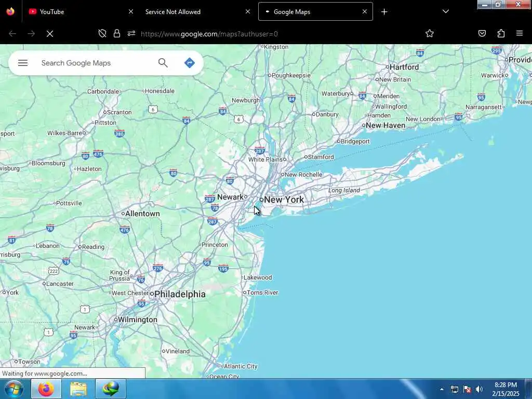532x399 pixels.
Task: Open a new tab with the plus button
Action: tap(384, 12)
